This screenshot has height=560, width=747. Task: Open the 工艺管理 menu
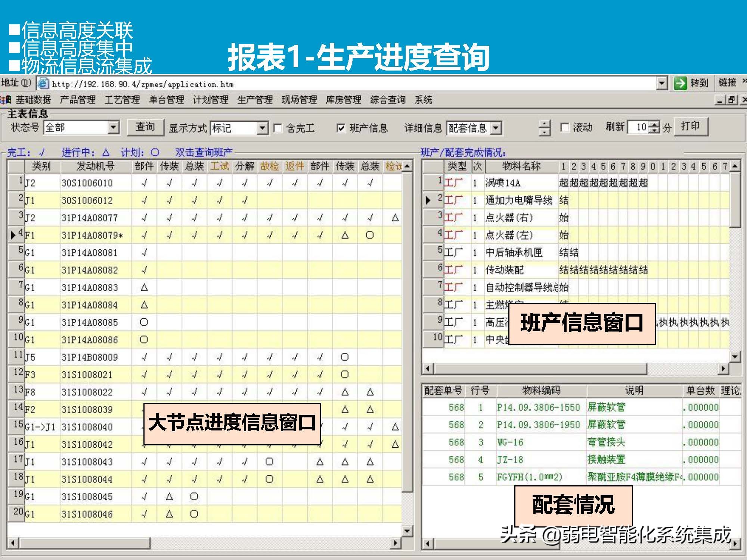pos(122,100)
